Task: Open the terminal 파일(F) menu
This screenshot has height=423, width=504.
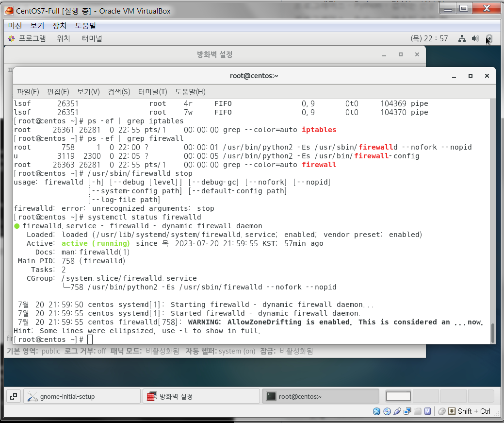Action: click(28, 92)
